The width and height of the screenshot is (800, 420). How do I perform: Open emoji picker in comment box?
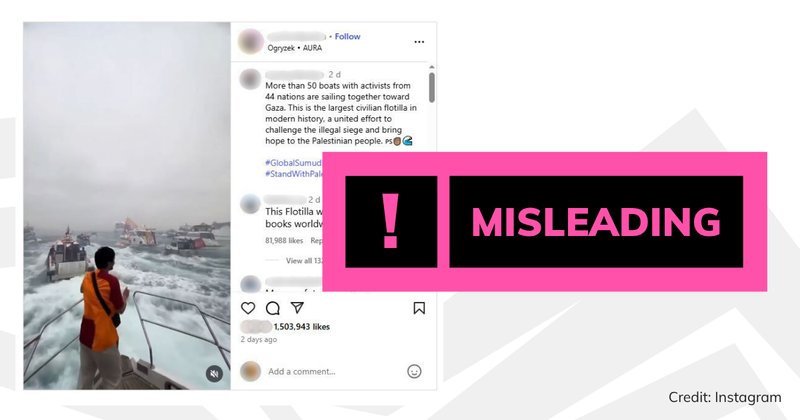tap(414, 372)
